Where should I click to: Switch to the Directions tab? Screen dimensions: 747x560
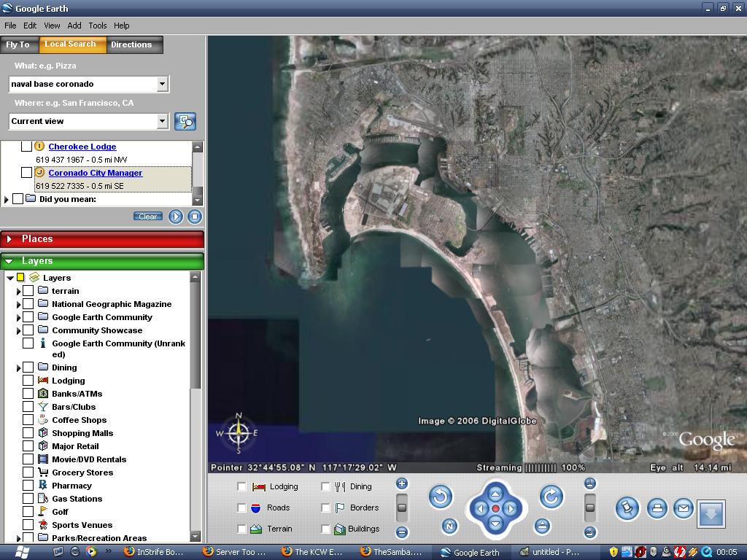click(x=131, y=44)
